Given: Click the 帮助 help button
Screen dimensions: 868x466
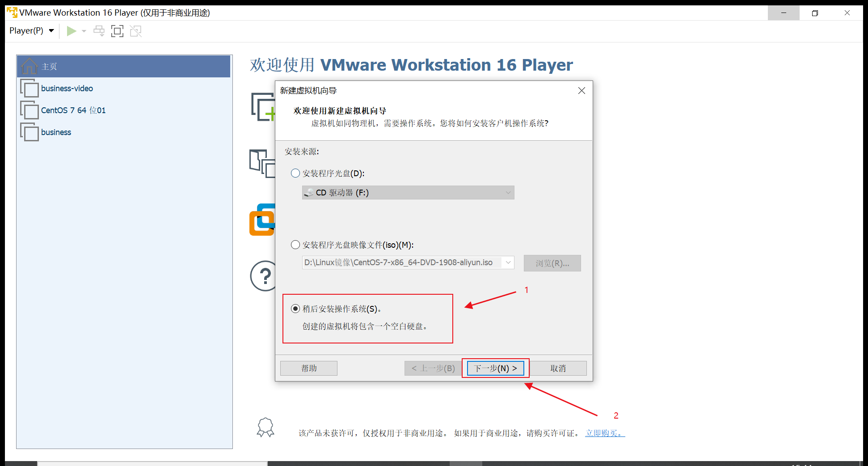Looking at the screenshot, I should (309, 369).
